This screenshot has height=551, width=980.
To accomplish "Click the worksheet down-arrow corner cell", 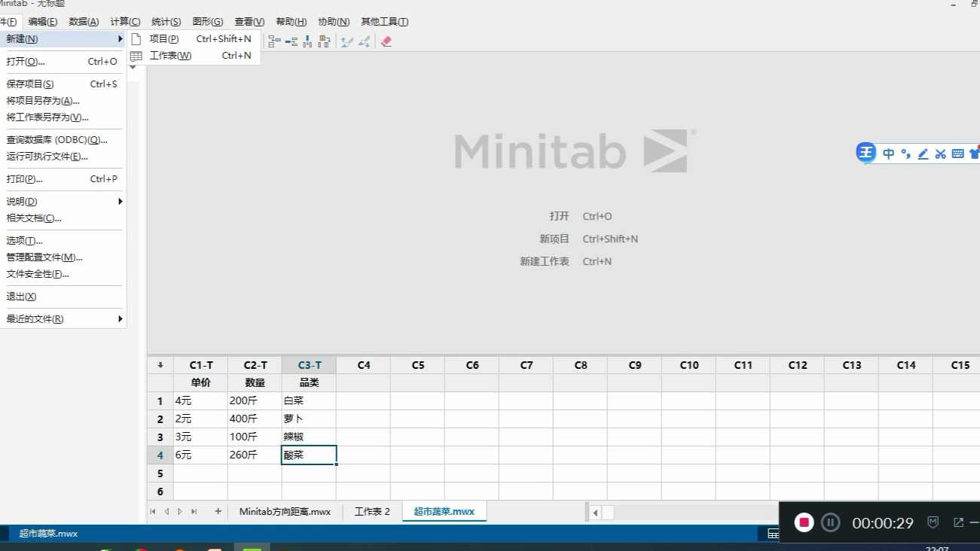I will pyautogui.click(x=160, y=365).
